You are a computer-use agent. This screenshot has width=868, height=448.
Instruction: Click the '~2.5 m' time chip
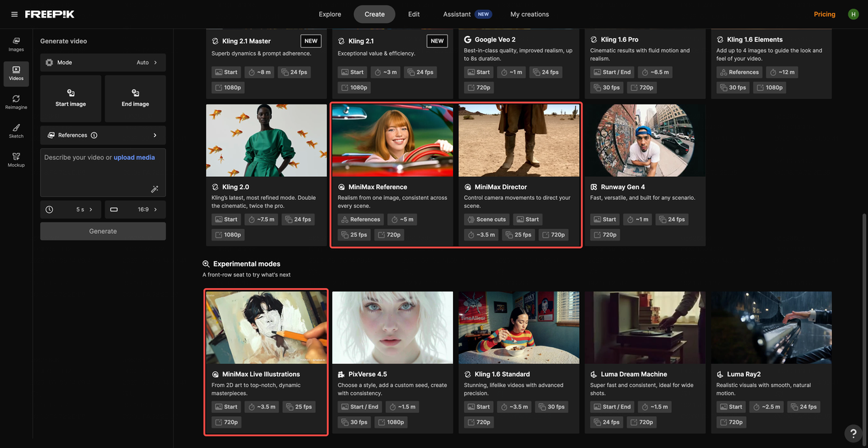[767, 407]
